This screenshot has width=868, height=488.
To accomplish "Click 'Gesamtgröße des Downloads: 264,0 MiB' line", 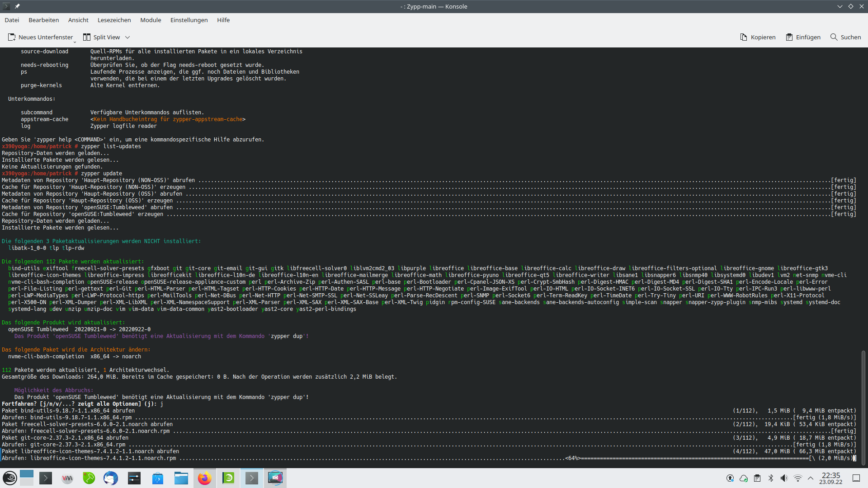I will [x=199, y=377].
